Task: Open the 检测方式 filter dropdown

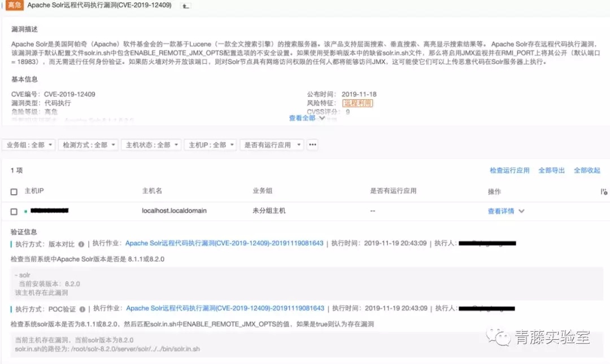Action: pos(88,144)
